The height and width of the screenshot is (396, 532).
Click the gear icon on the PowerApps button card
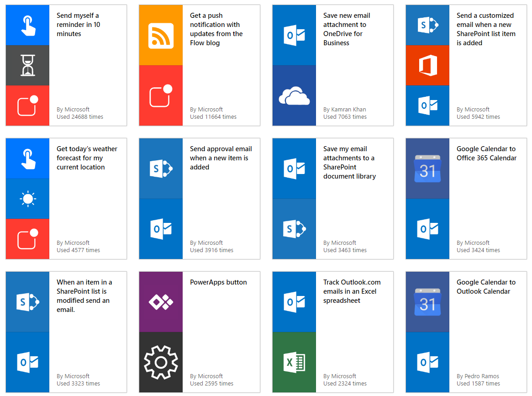(161, 362)
